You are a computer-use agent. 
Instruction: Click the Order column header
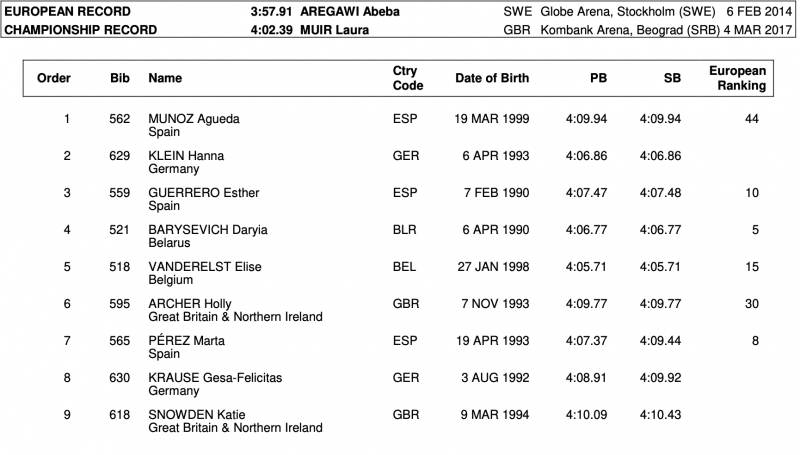pyautogui.click(x=54, y=78)
